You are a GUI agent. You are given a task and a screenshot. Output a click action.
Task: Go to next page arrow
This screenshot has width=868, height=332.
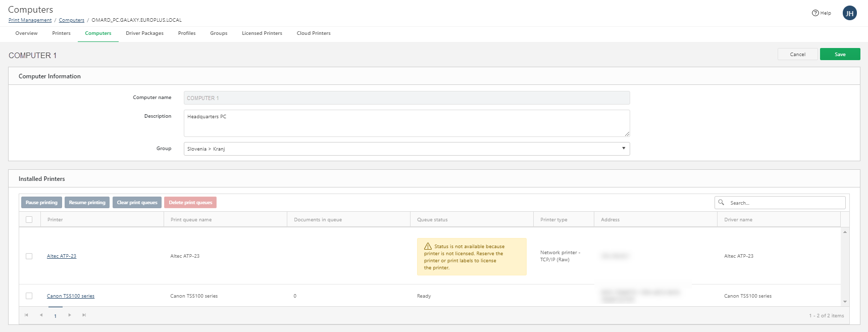(x=70, y=315)
